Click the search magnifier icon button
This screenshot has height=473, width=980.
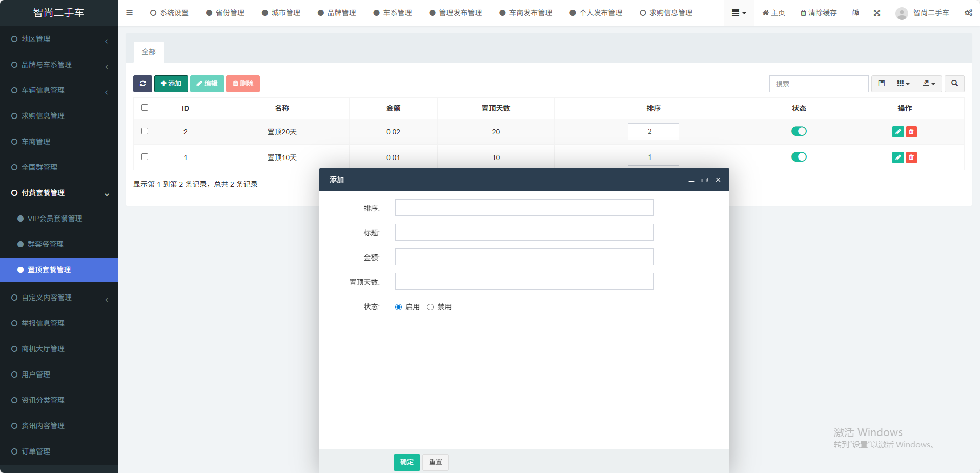pyautogui.click(x=954, y=84)
